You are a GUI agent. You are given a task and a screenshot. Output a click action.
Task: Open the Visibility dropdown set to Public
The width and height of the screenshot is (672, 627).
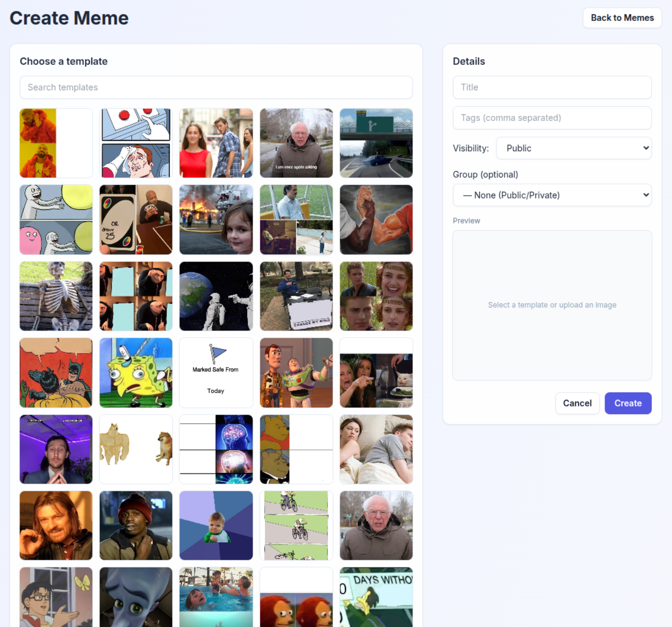[x=574, y=148]
